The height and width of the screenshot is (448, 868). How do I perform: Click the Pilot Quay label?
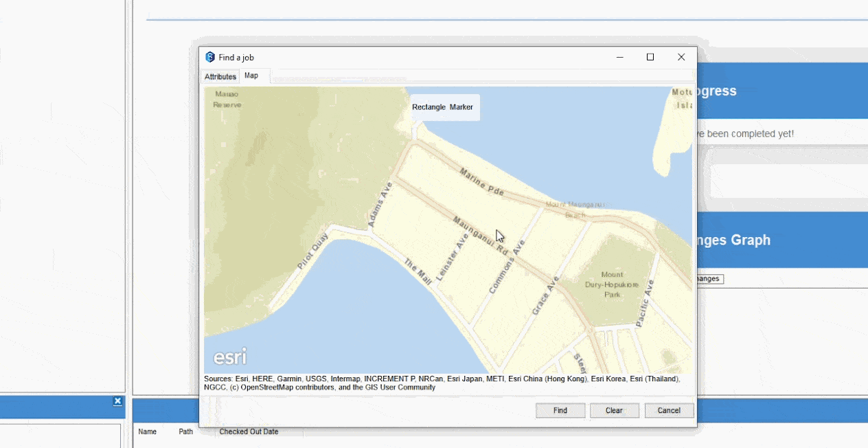(x=313, y=251)
